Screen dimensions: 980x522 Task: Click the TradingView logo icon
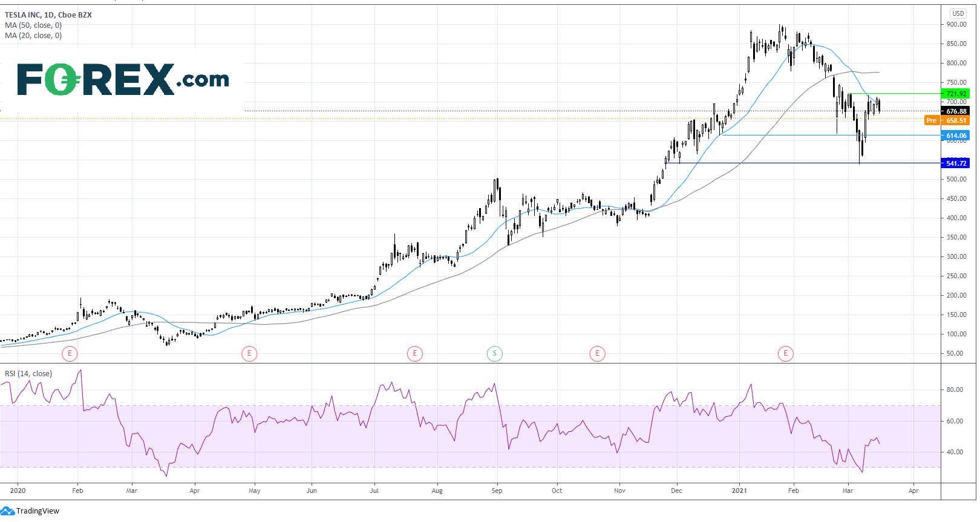(x=7, y=511)
